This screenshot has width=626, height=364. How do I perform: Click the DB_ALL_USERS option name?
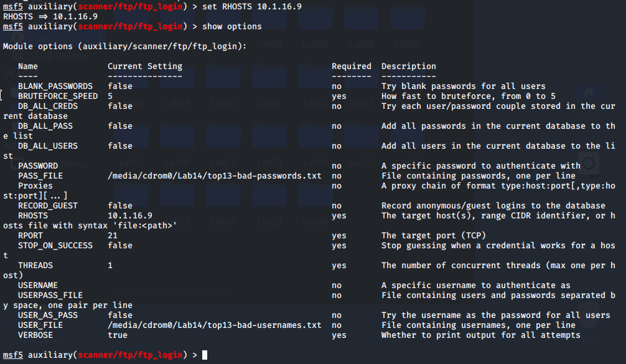click(48, 146)
